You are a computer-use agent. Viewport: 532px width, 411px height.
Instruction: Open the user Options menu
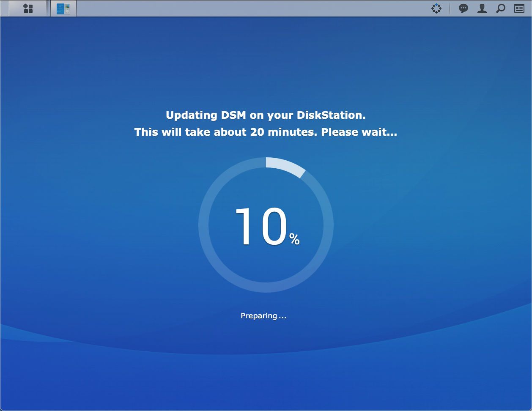pos(482,8)
